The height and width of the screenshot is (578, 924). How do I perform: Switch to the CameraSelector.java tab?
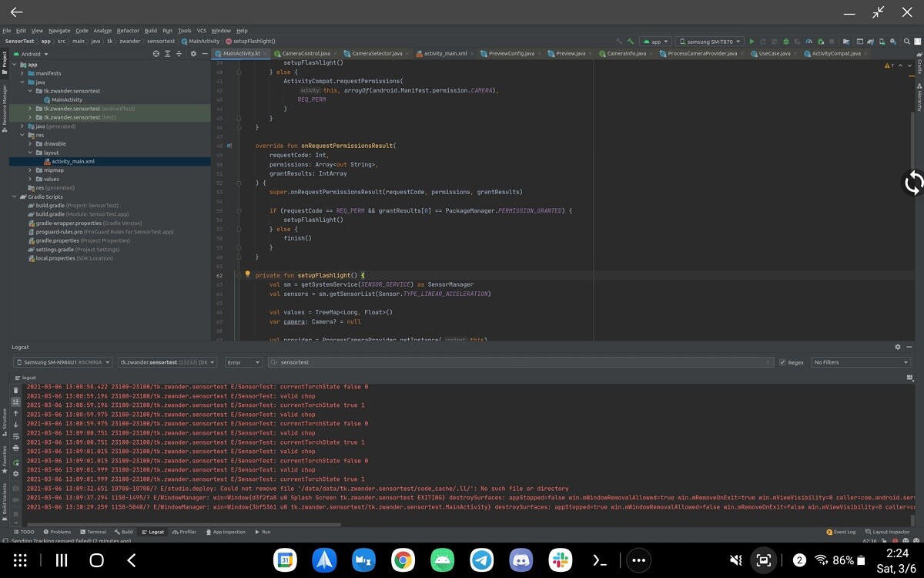(x=377, y=53)
